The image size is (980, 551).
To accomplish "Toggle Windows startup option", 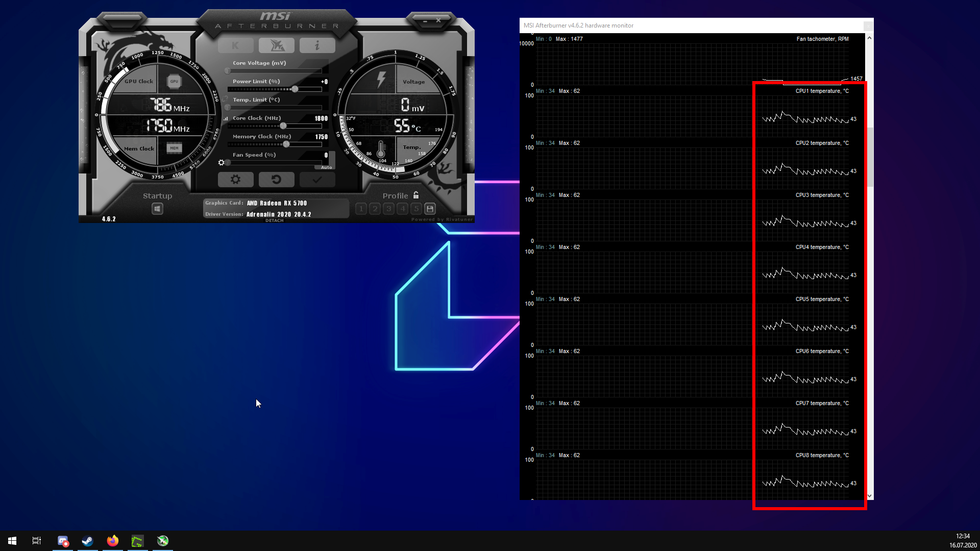I will [x=157, y=208].
